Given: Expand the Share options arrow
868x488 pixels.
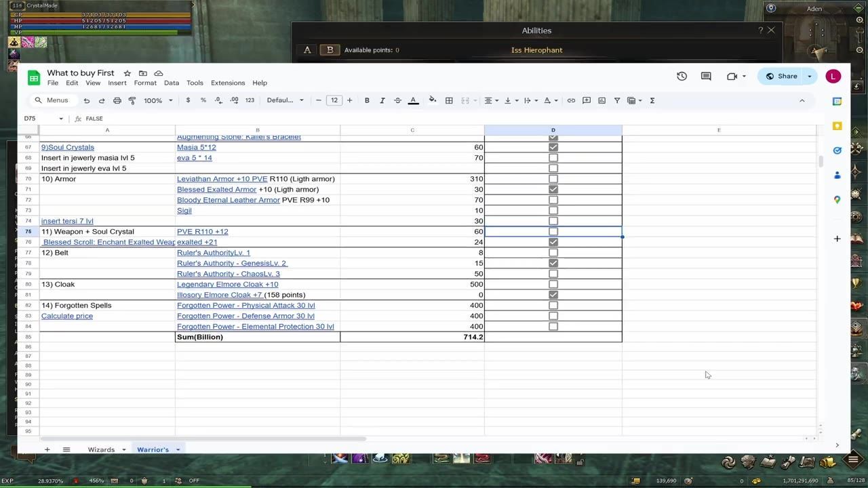Looking at the screenshot, I should click(x=810, y=76).
